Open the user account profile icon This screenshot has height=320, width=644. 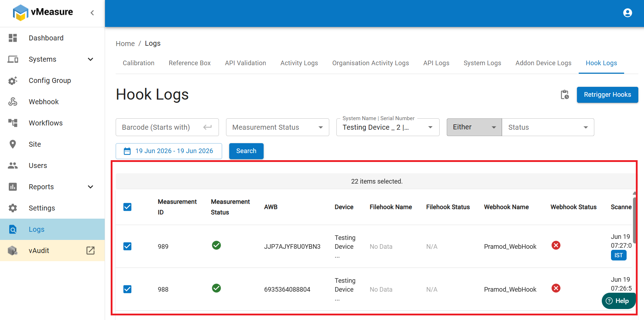[x=627, y=13]
